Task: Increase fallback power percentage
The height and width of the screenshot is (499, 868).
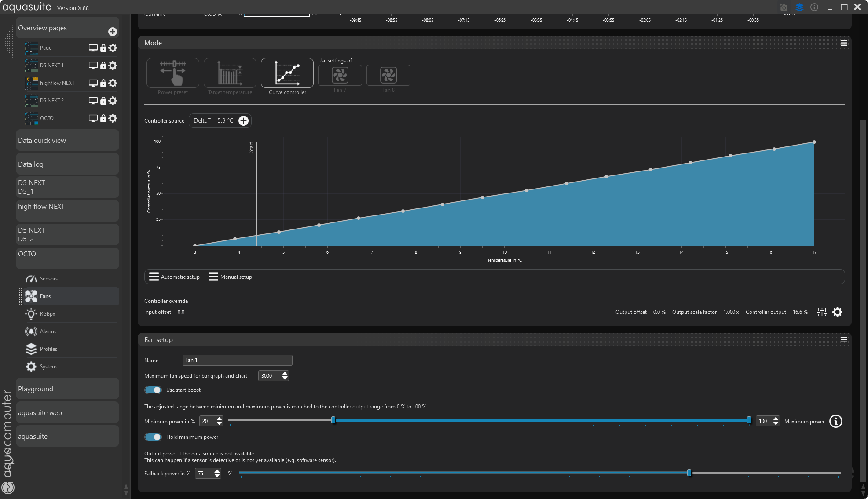Action: [x=217, y=471]
